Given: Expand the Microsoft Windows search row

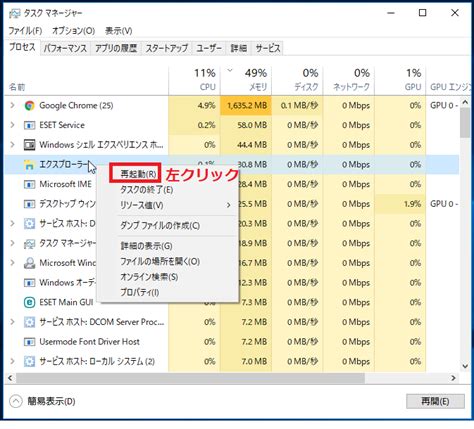Looking at the screenshot, I should (x=12, y=263).
